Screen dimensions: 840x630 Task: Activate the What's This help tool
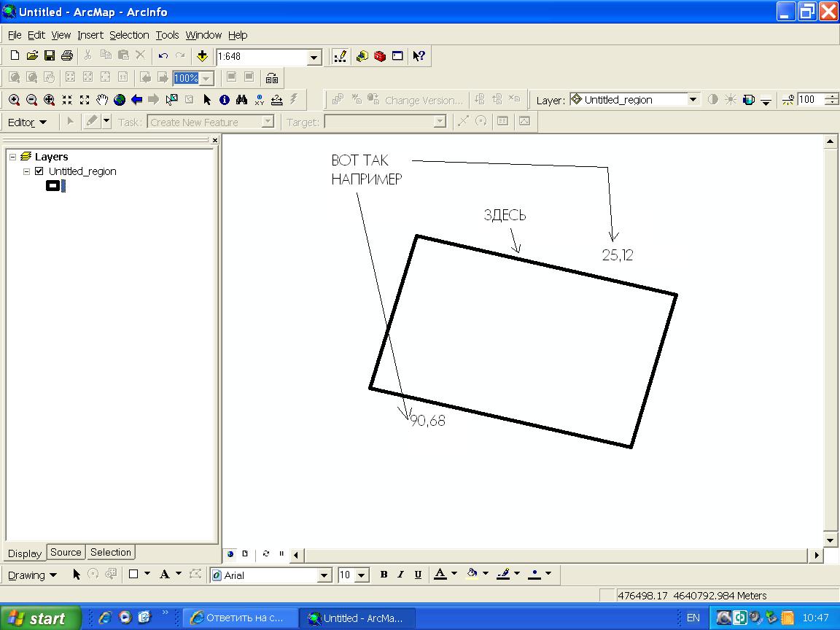click(419, 55)
